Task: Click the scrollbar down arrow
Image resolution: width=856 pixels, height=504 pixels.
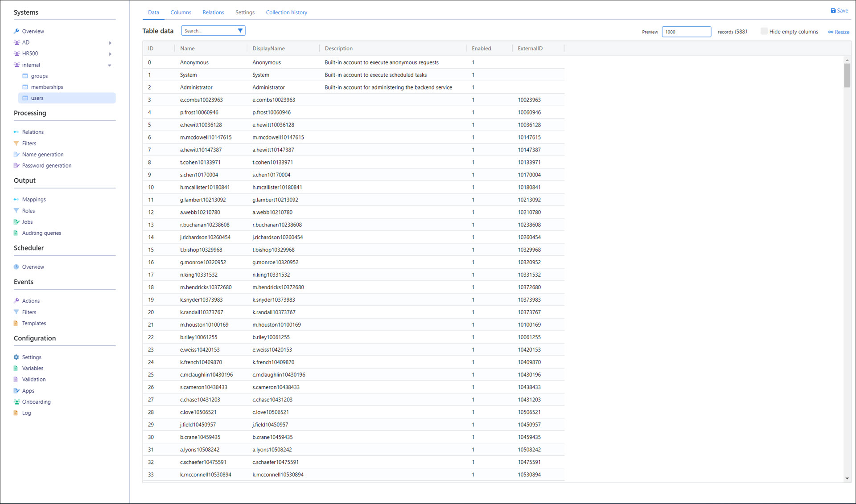Action: point(847,479)
